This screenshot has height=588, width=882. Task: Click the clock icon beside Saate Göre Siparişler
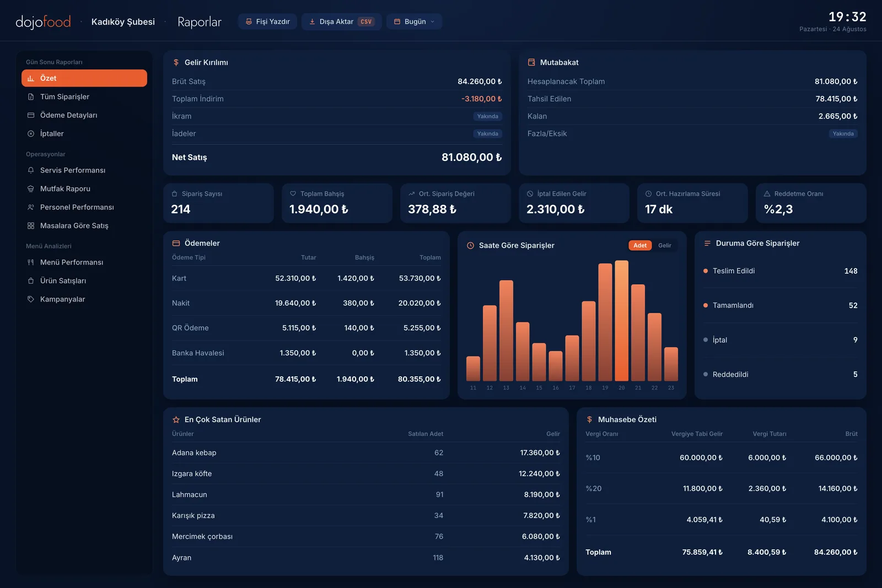point(470,245)
